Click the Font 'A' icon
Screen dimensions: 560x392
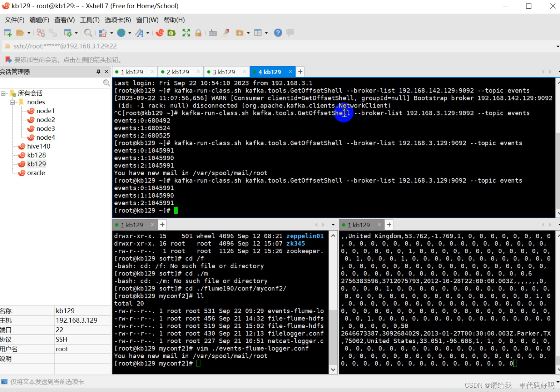[x=139, y=33]
